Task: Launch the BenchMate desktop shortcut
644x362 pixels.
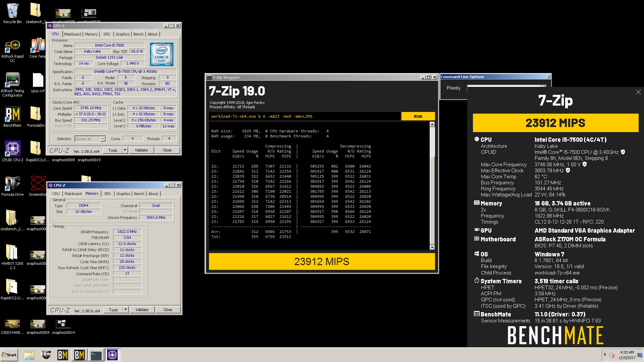Action: [x=12, y=117]
